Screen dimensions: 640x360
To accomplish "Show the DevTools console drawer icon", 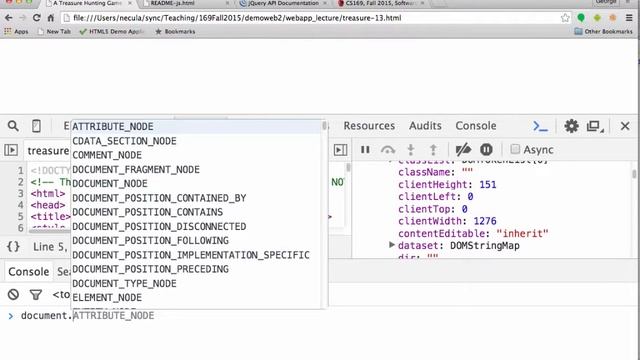I will pos(540,126).
